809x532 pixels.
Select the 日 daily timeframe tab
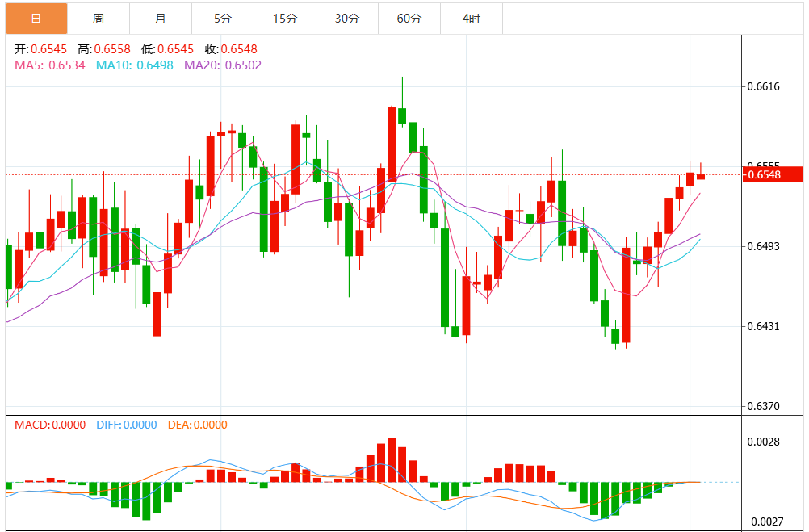36,19
